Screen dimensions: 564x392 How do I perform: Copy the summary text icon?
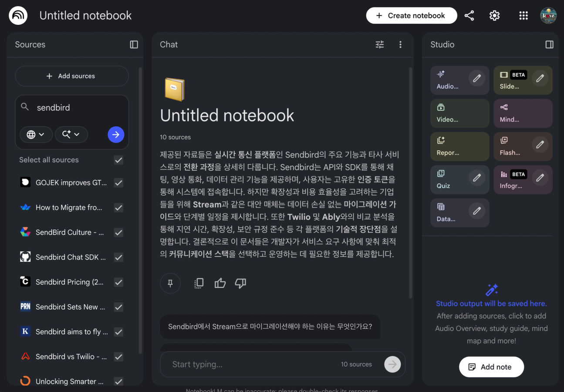tap(199, 283)
